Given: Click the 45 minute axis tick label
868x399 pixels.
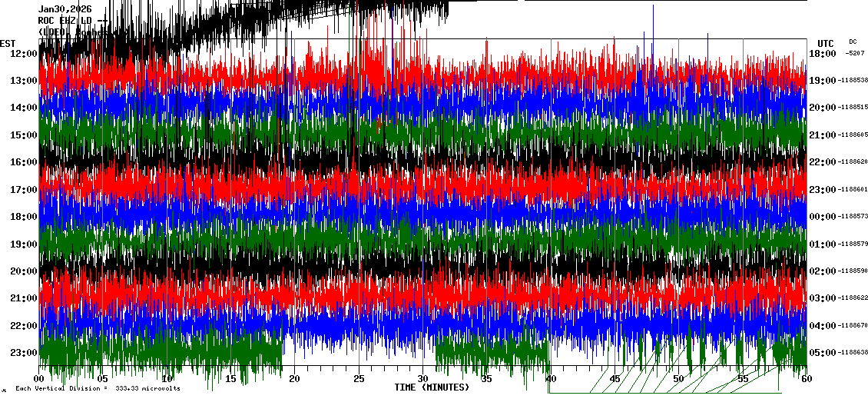Looking at the screenshot, I should click(x=615, y=379).
